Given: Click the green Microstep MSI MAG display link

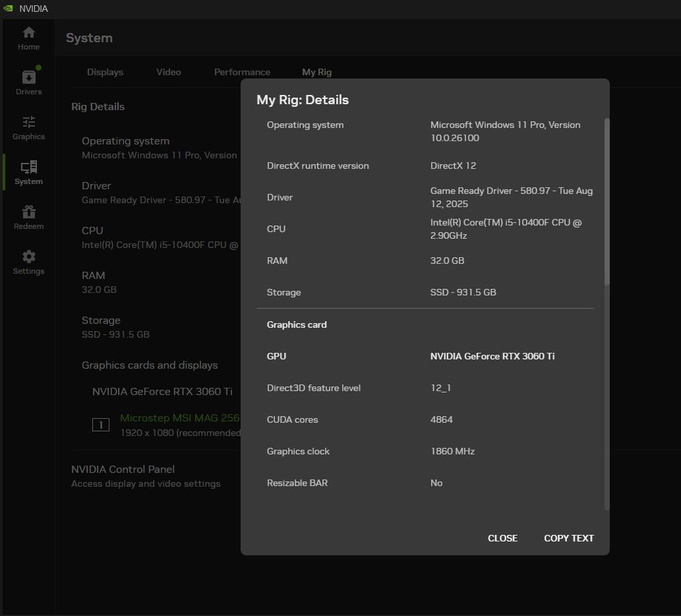Looking at the screenshot, I should click(179, 418).
